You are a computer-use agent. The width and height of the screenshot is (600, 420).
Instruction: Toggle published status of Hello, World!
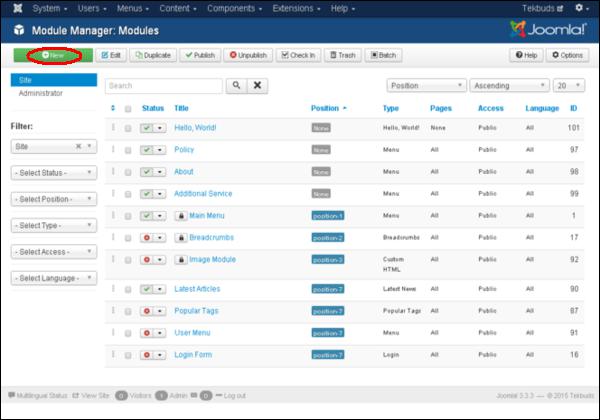[147, 128]
